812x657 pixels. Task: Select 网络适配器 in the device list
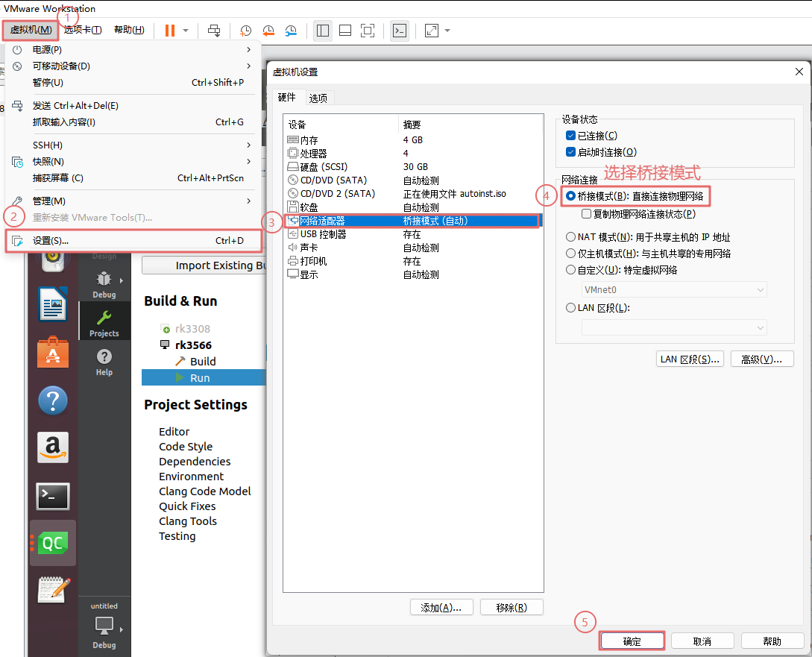[322, 221]
